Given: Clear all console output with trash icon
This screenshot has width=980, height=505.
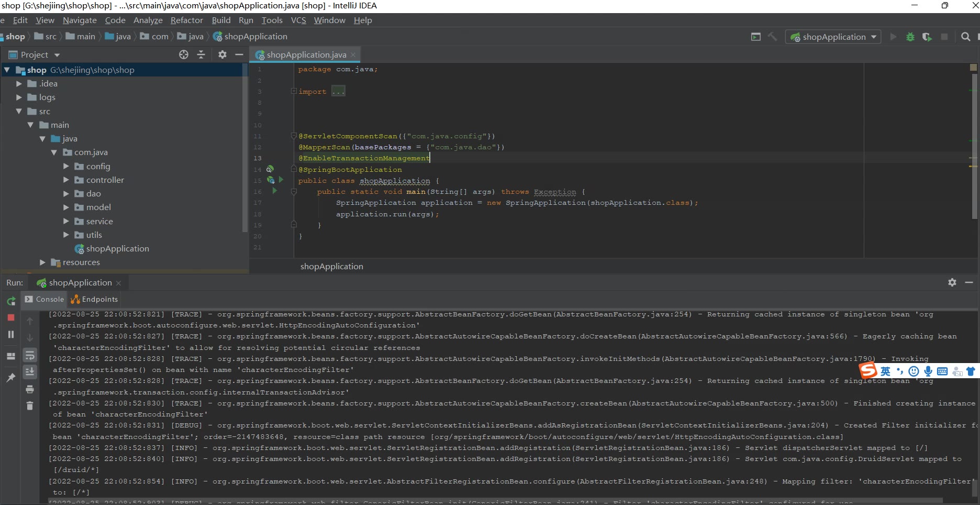Looking at the screenshot, I should [30, 405].
